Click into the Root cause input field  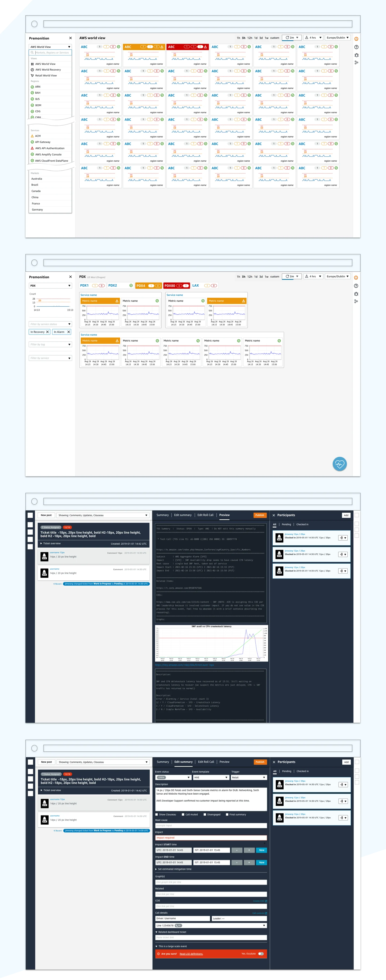pyautogui.click(x=211, y=825)
